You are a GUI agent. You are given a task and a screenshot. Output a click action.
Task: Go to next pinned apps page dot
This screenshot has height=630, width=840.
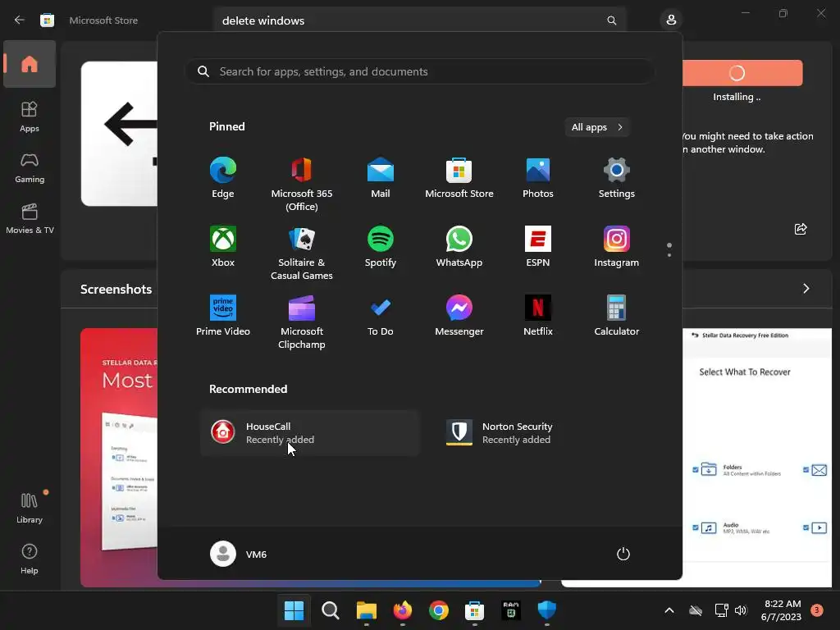coord(669,255)
